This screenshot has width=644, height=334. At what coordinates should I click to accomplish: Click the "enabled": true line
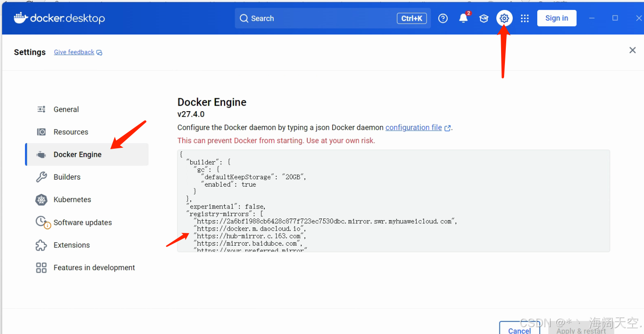coord(228,184)
